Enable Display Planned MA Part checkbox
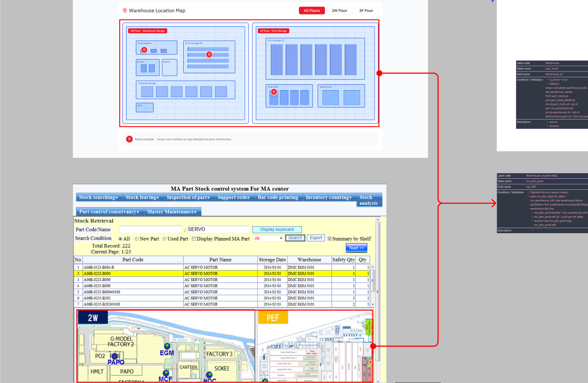 194,239
